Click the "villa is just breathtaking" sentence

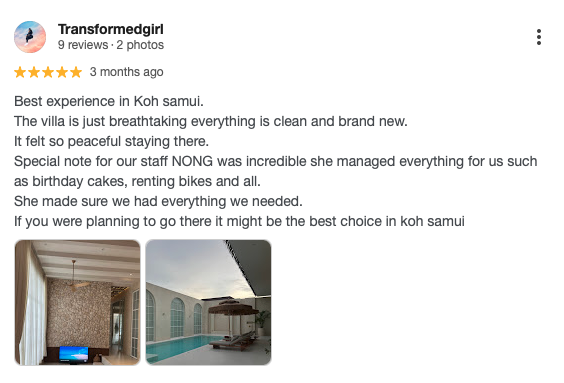tap(210, 121)
